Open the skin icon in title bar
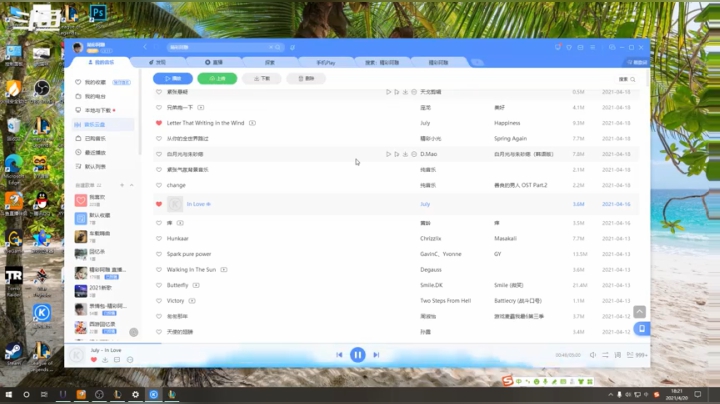Screen dimensions: 720x404 (x=569, y=47)
